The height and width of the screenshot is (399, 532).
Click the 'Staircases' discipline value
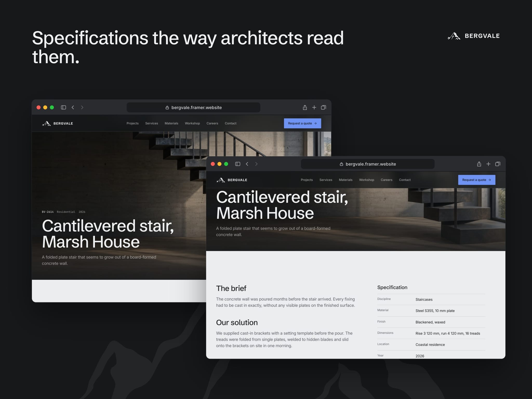click(x=424, y=300)
